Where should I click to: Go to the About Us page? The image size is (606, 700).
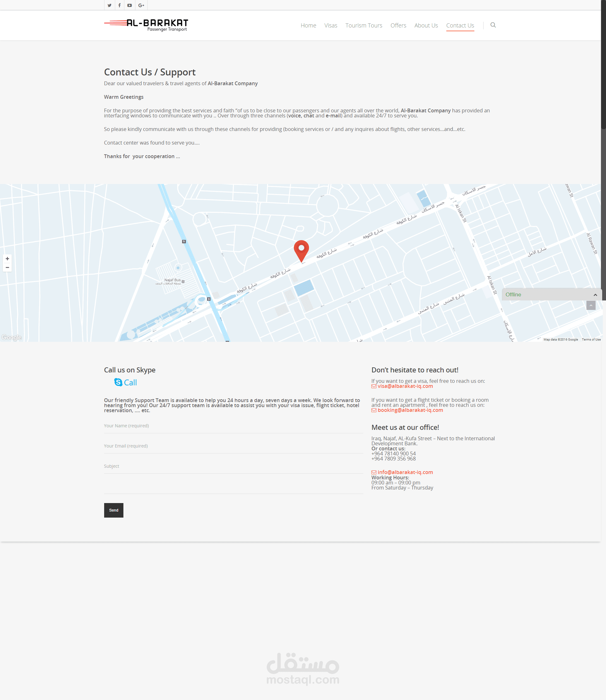(426, 25)
